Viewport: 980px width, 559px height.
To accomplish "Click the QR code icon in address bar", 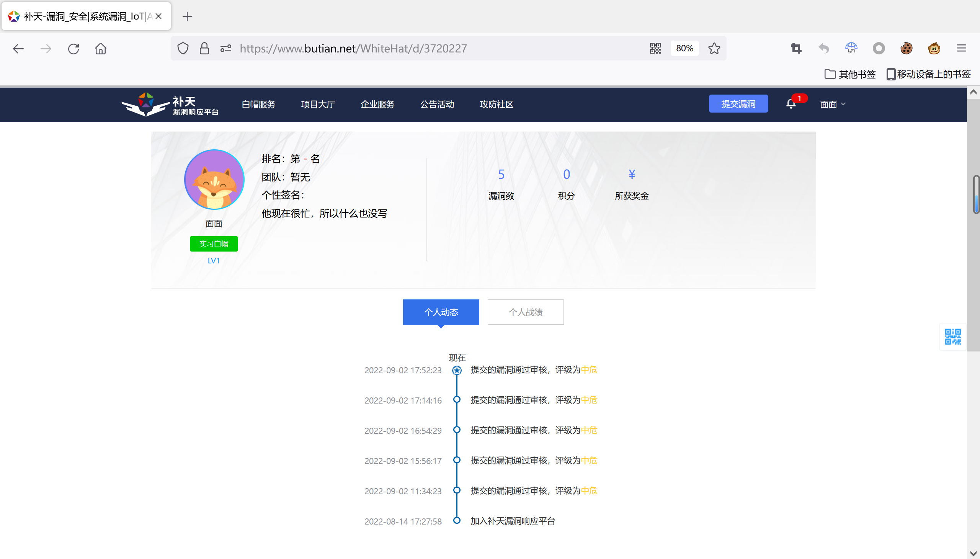I will point(655,48).
